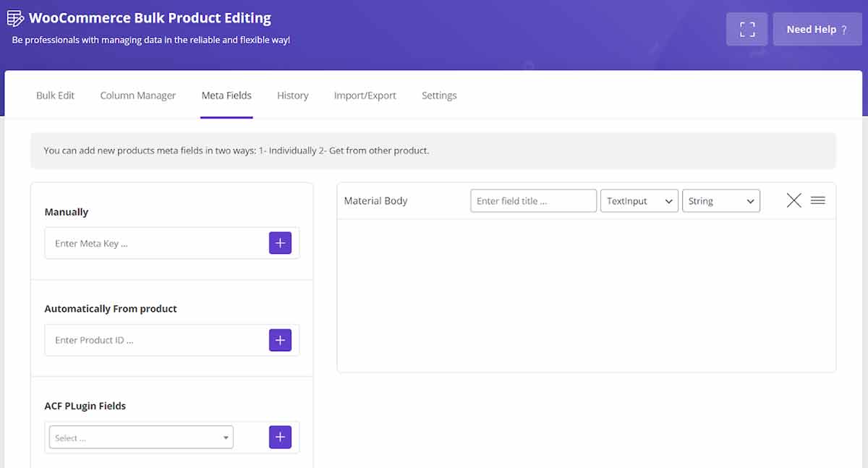The image size is (868, 468).
Task: Switch to the Bulk Edit tab
Action: (56, 95)
